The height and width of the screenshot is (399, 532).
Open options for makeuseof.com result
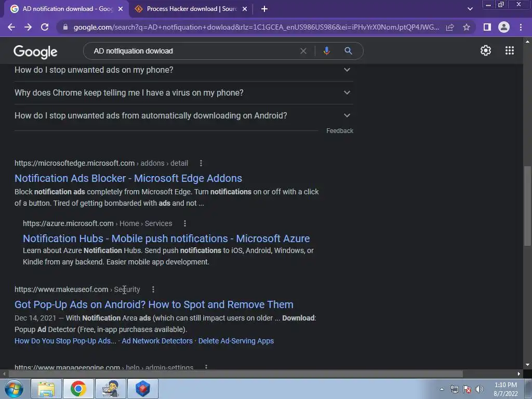tap(153, 289)
